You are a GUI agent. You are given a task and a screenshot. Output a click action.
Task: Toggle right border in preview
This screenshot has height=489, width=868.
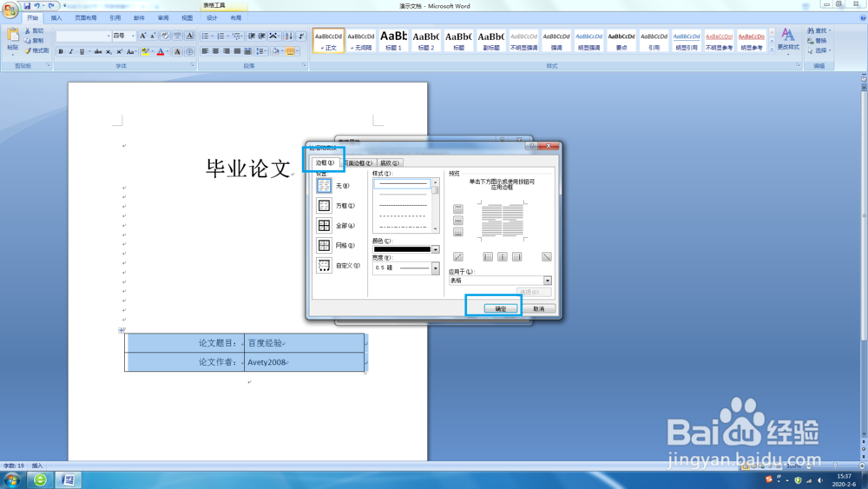click(x=516, y=257)
